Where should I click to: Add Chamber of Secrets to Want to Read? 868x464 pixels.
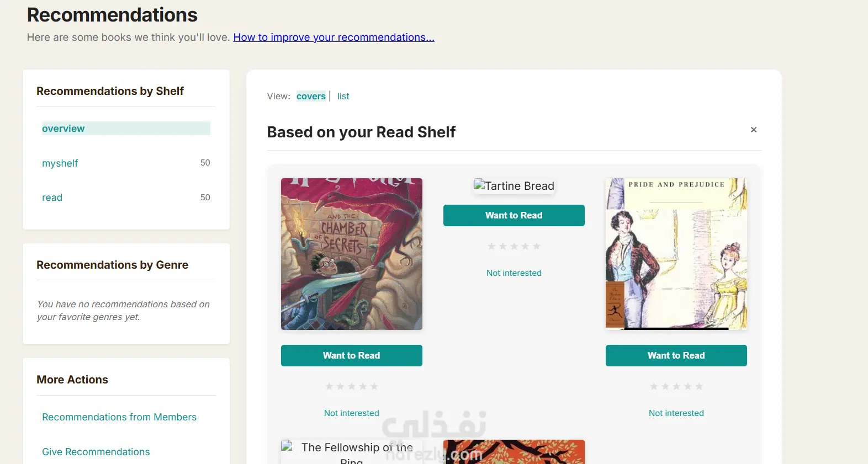coord(351,356)
